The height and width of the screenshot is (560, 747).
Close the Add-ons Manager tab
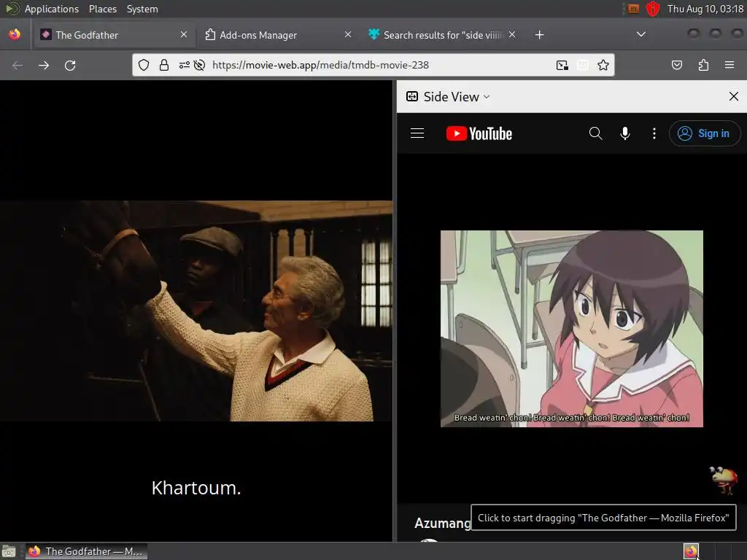348,34
